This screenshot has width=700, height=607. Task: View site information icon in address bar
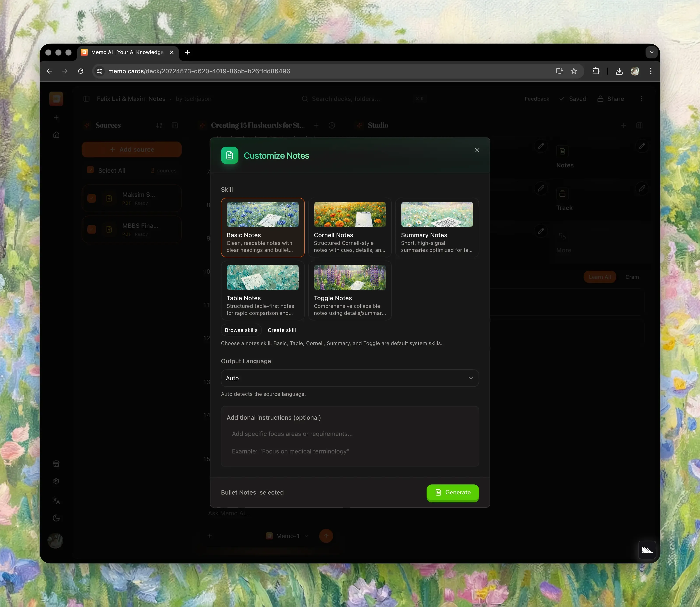click(x=100, y=71)
